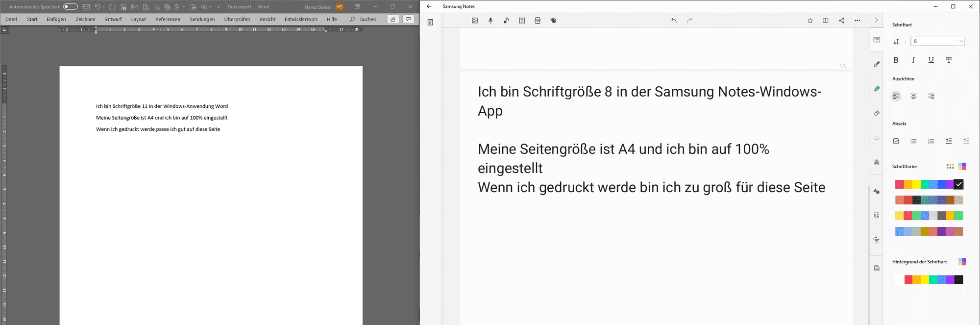Open the Entwicklertools tab
Image resolution: width=980 pixels, height=325 pixels.
301,19
